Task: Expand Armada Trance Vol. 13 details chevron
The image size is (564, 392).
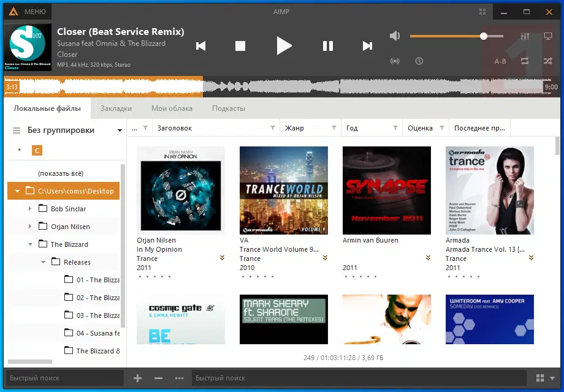Action: [x=531, y=258]
